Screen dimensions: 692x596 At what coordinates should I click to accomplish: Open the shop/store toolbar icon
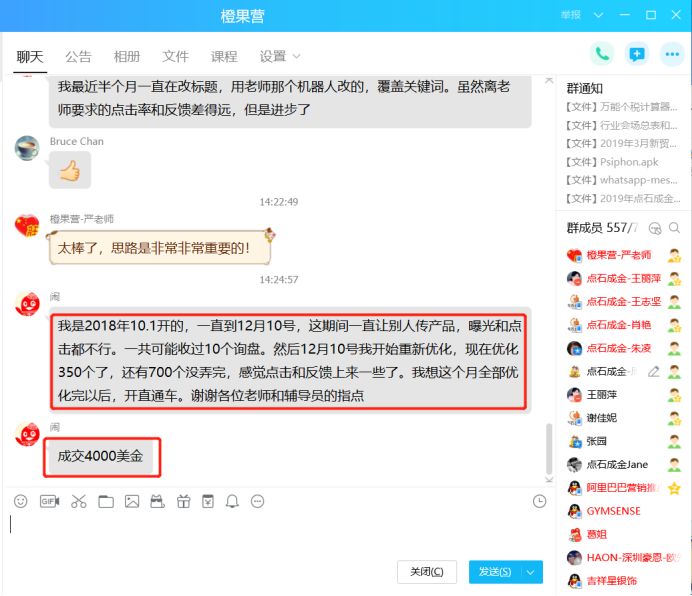pos(157,501)
